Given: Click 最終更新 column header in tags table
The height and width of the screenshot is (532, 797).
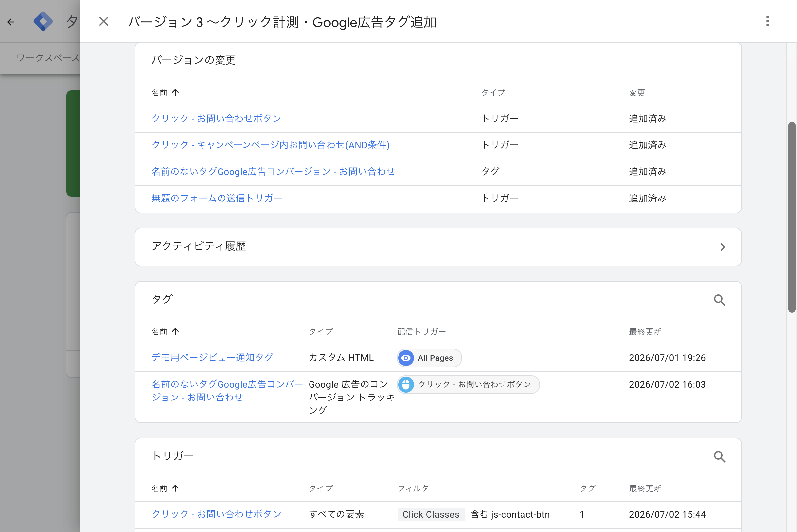Looking at the screenshot, I should point(645,332).
